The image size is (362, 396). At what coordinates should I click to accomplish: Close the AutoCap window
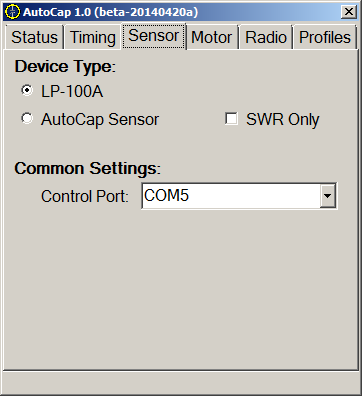point(349,12)
